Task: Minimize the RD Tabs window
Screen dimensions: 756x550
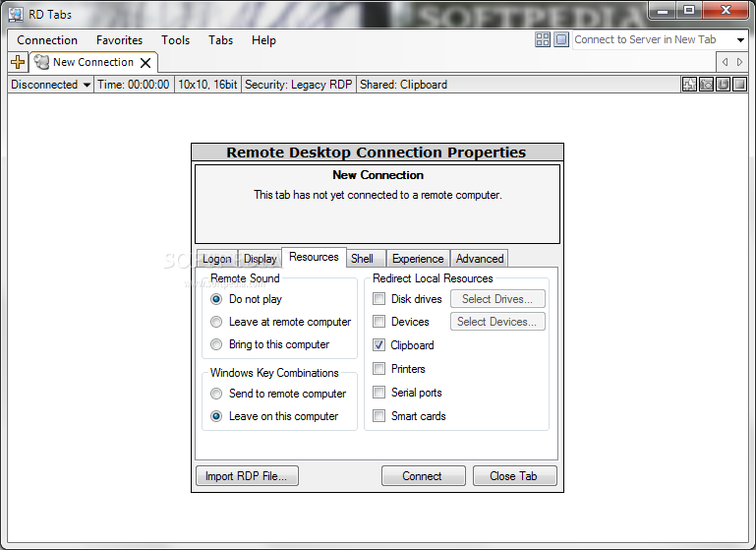Action: point(663,11)
